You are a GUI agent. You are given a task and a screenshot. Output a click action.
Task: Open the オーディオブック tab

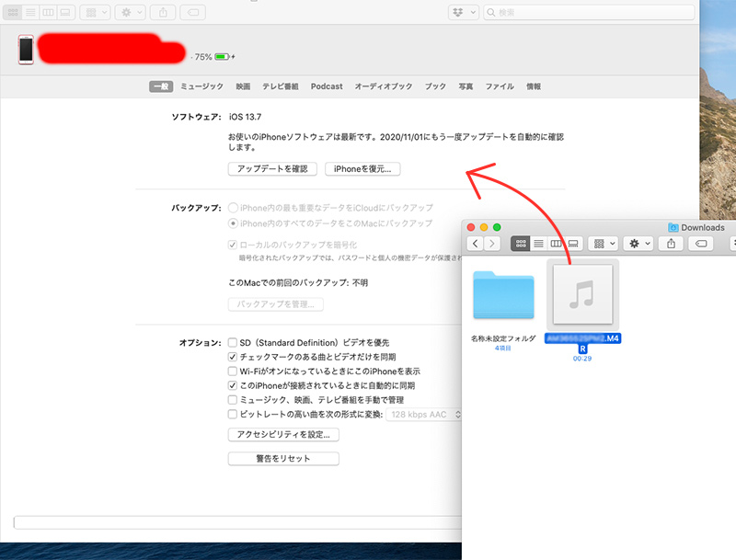[384, 86]
